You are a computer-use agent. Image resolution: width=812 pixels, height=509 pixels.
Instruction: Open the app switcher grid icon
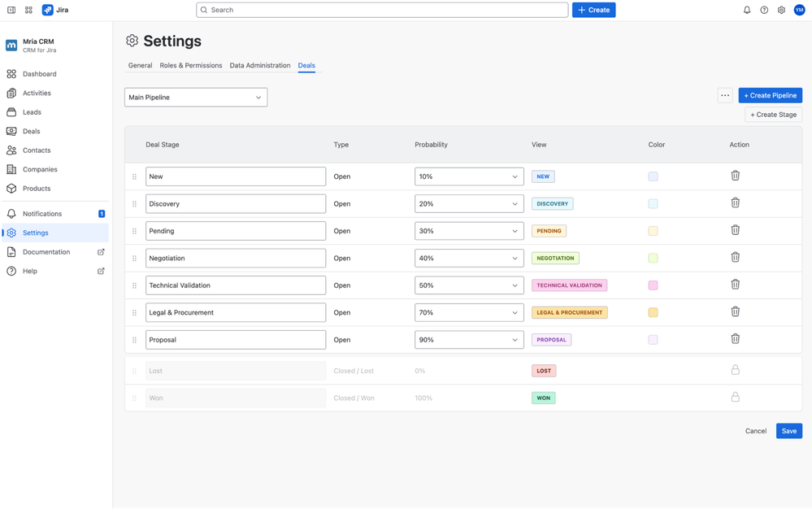point(28,10)
